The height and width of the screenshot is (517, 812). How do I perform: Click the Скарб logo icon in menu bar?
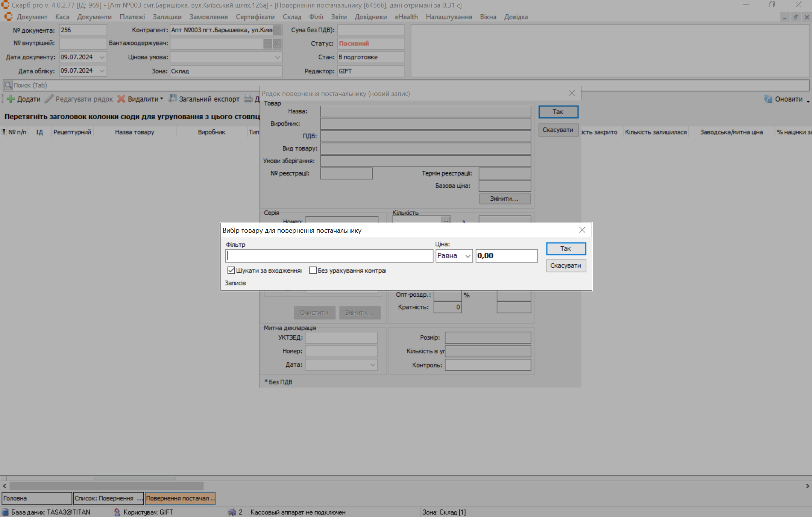[8, 17]
